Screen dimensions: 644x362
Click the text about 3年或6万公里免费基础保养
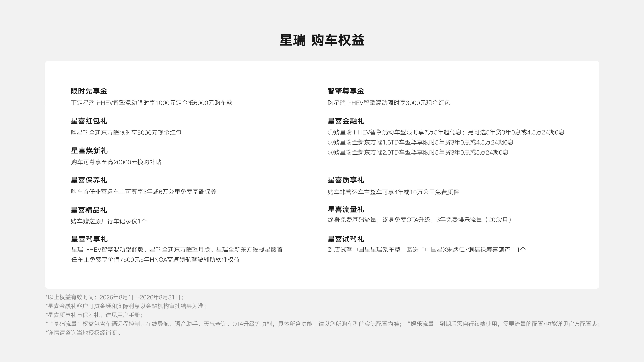(144, 192)
